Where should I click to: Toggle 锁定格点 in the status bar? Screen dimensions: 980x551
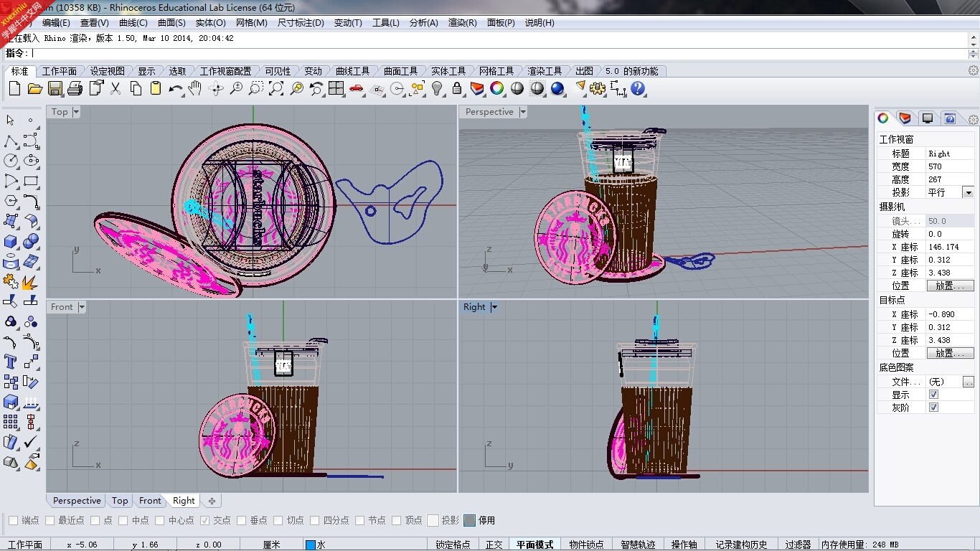453,545
